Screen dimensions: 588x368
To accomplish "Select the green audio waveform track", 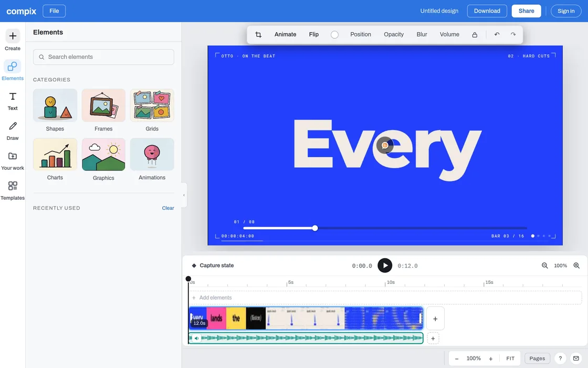I will [306, 339].
